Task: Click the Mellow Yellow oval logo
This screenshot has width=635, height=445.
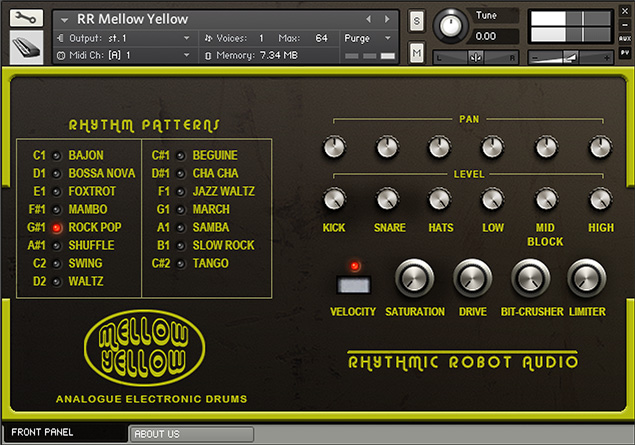Action: (145, 348)
